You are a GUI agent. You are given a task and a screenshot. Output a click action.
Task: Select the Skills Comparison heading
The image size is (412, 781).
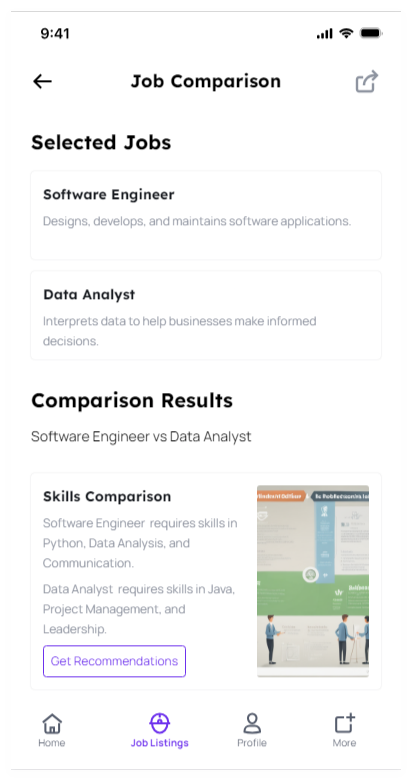[107, 496]
